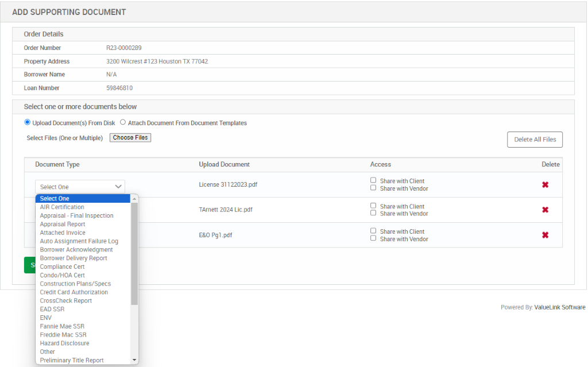The image size is (588, 367).
Task: Click the Choose Files button
Action: pyautogui.click(x=130, y=138)
